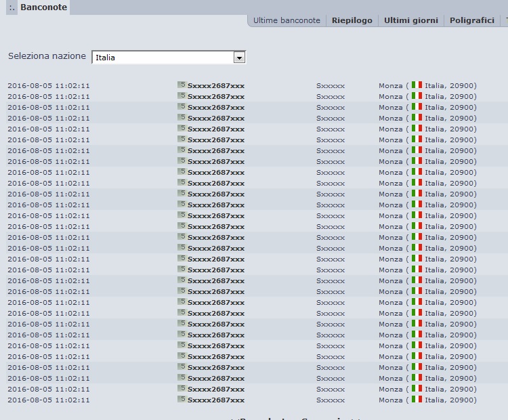
Task: Click the Italian flag icon in second row
Action: click(x=417, y=96)
